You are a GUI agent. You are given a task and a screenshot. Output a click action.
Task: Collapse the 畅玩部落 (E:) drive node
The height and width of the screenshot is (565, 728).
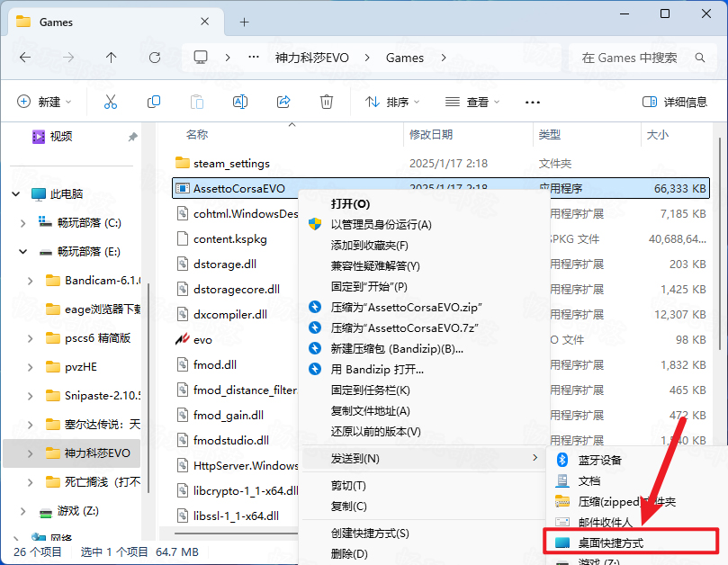click(22, 252)
